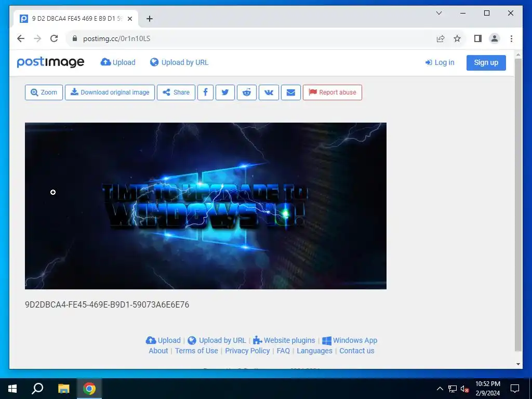Click the network status tray icon
This screenshot has width=532, height=399.
pyautogui.click(x=453, y=389)
